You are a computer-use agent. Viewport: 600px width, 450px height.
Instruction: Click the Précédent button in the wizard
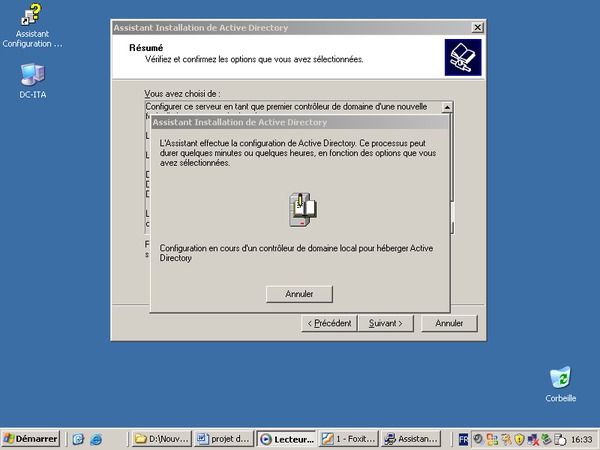329,323
